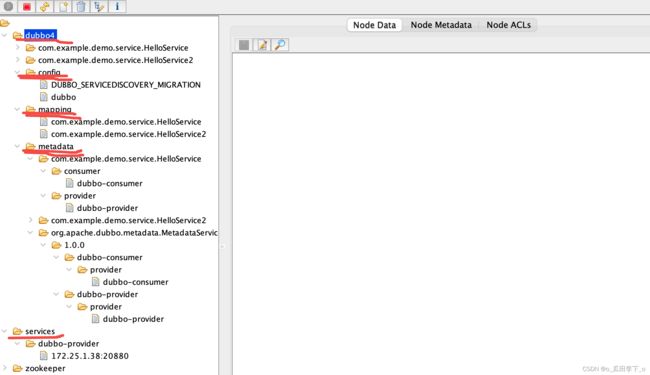The height and width of the screenshot is (375, 650).
Task: Open the About info icon
Action: click(117, 7)
